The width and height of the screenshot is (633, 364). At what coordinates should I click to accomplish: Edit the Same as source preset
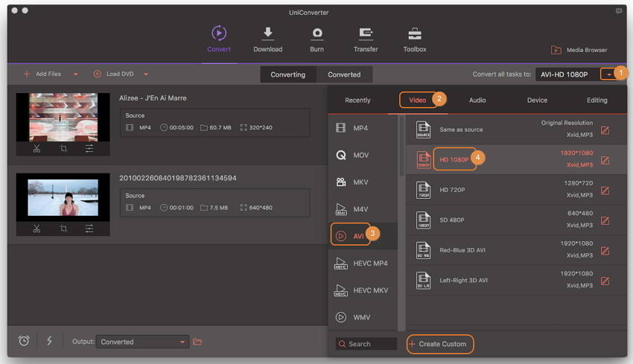coord(605,130)
